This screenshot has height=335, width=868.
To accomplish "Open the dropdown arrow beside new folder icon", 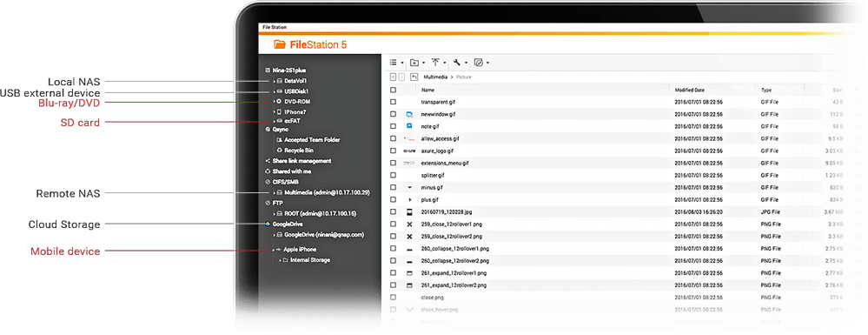I will pyautogui.click(x=423, y=63).
